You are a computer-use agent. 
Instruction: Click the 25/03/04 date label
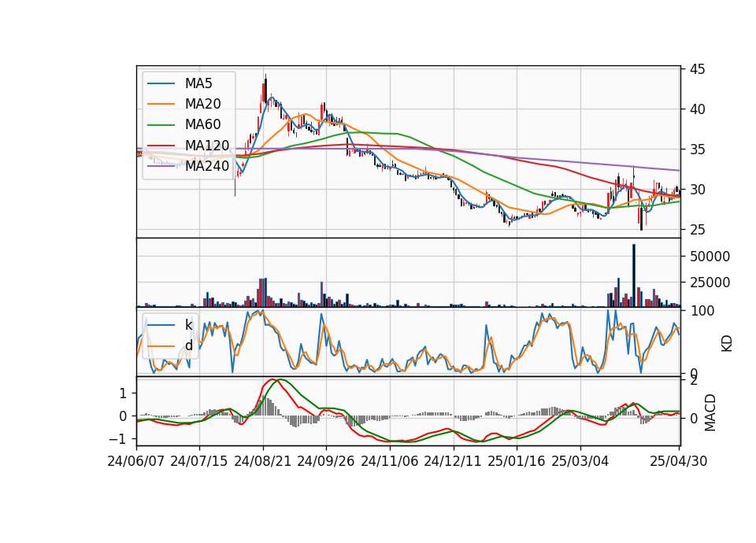click(x=580, y=461)
